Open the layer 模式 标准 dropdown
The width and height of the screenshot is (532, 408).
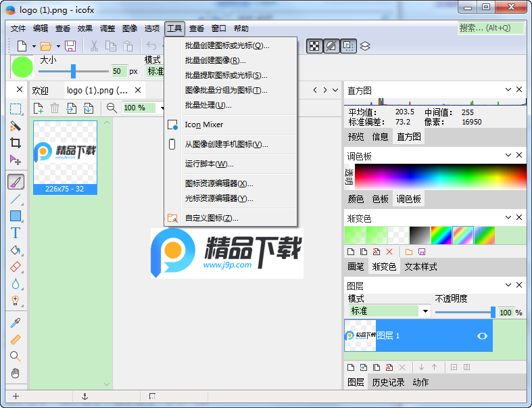pos(389,311)
